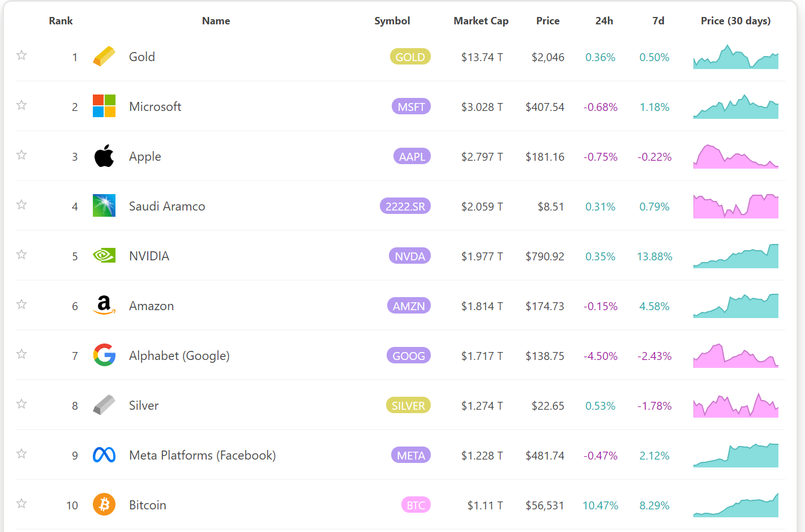The height and width of the screenshot is (532, 805).
Task: Star Apple as a favorite
Action: [x=22, y=155]
